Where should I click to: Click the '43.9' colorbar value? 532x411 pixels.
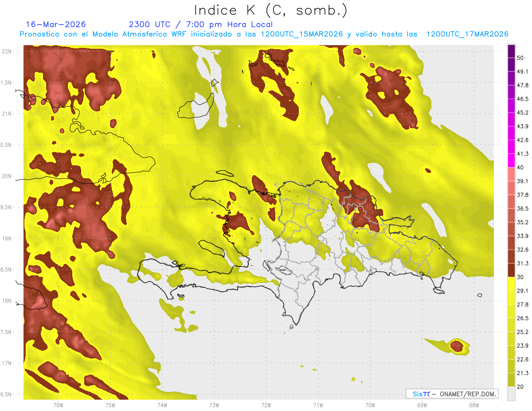coord(523,126)
